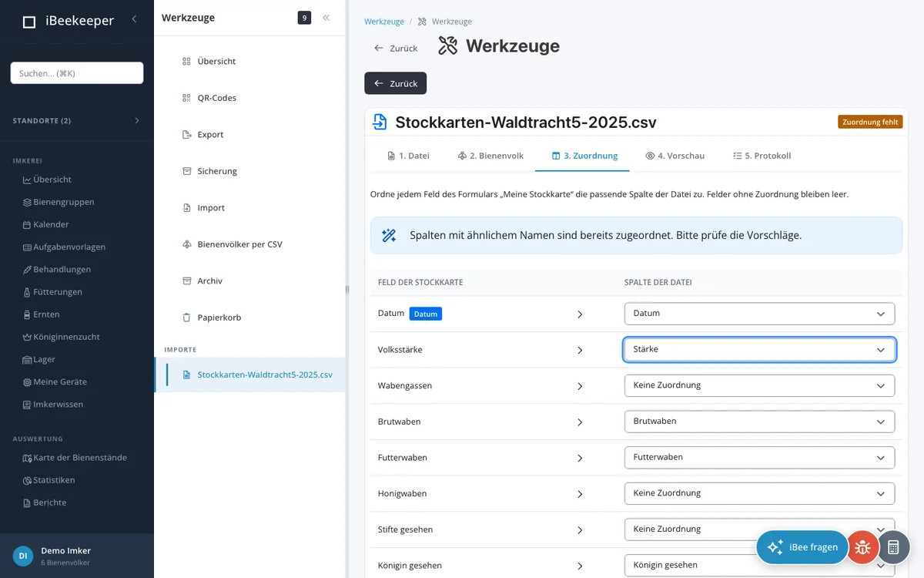Switch to the 1. Datei tab
Screen dimensions: 924x578
pyautogui.click(x=408, y=156)
